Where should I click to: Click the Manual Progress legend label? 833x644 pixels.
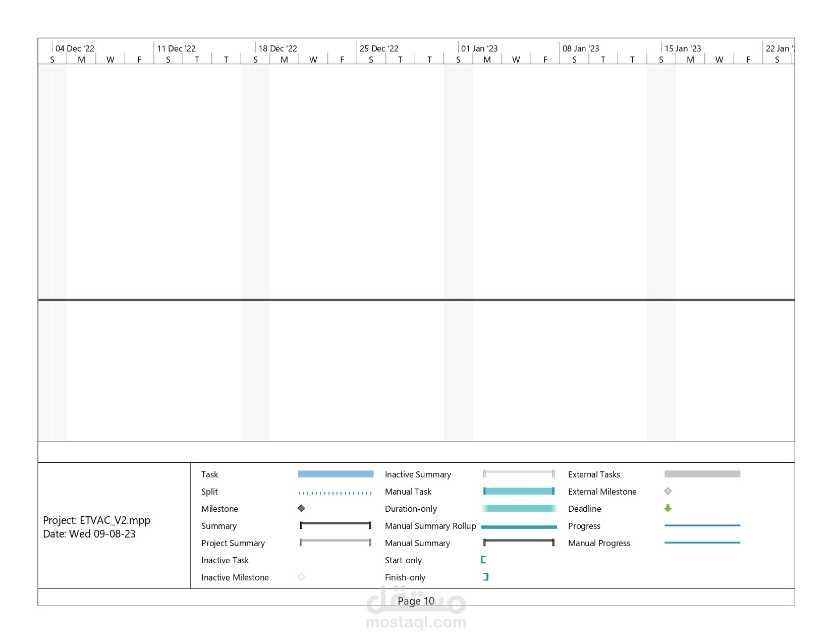tap(599, 543)
